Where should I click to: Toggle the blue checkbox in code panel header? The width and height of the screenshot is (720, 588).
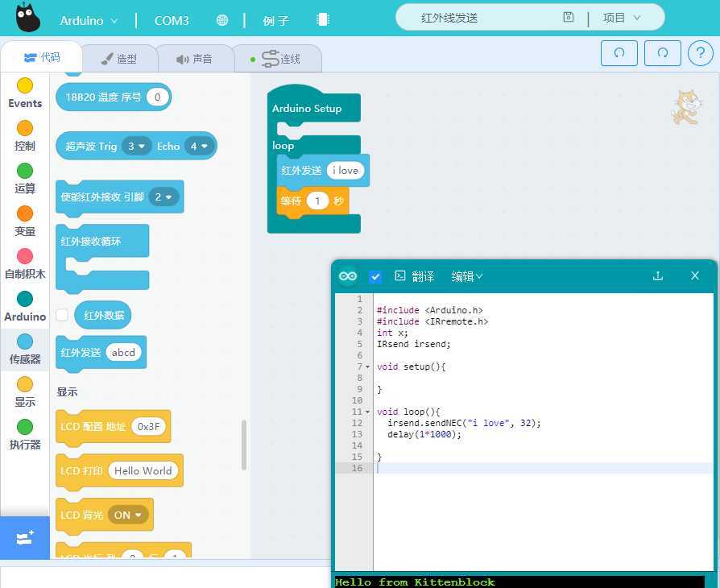pos(375,276)
